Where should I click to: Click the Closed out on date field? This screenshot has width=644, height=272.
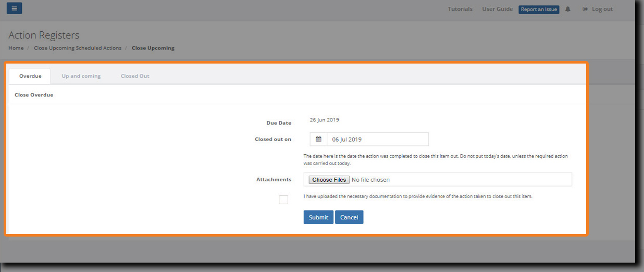coord(378,139)
